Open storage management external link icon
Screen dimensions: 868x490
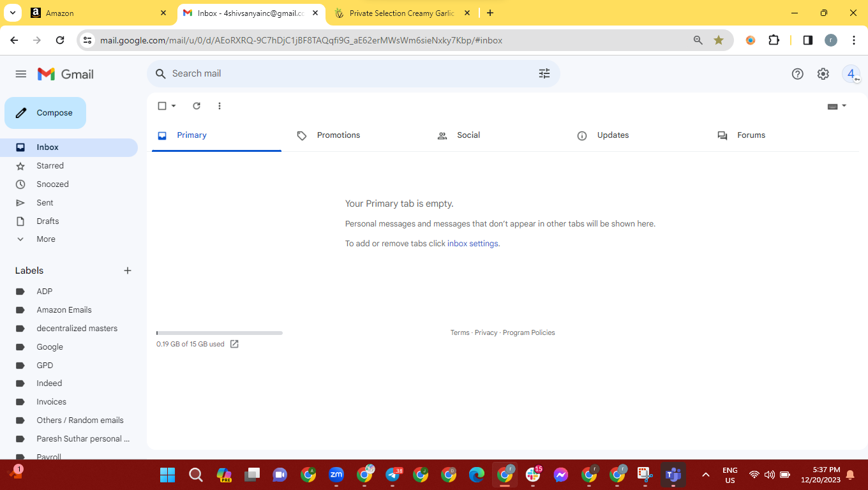[x=234, y=344]
